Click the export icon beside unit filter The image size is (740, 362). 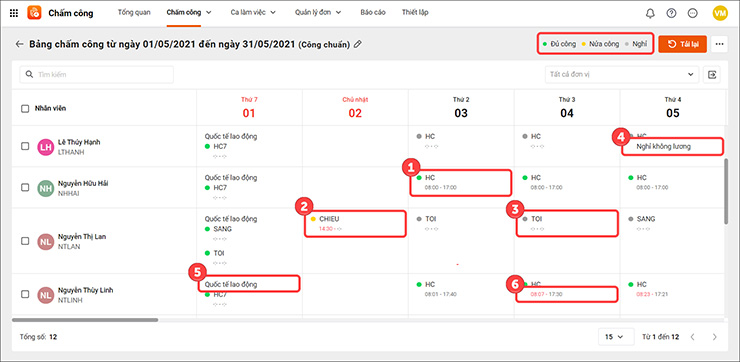(712, 75)
